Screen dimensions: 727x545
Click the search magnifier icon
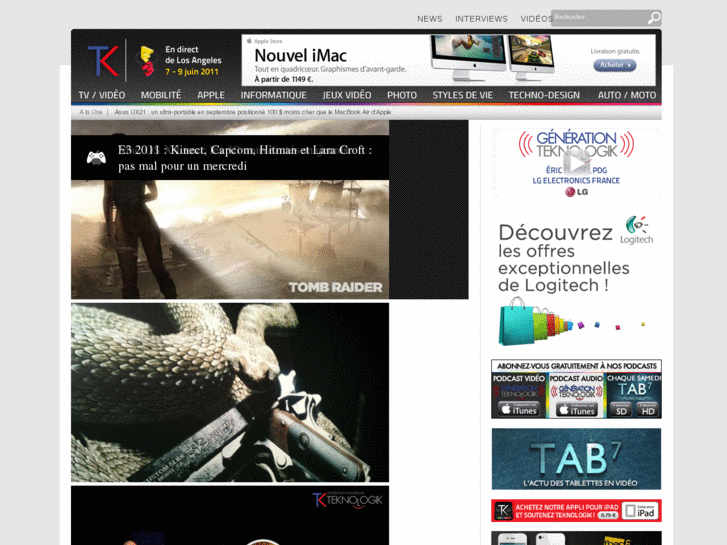tap(654, 18)
